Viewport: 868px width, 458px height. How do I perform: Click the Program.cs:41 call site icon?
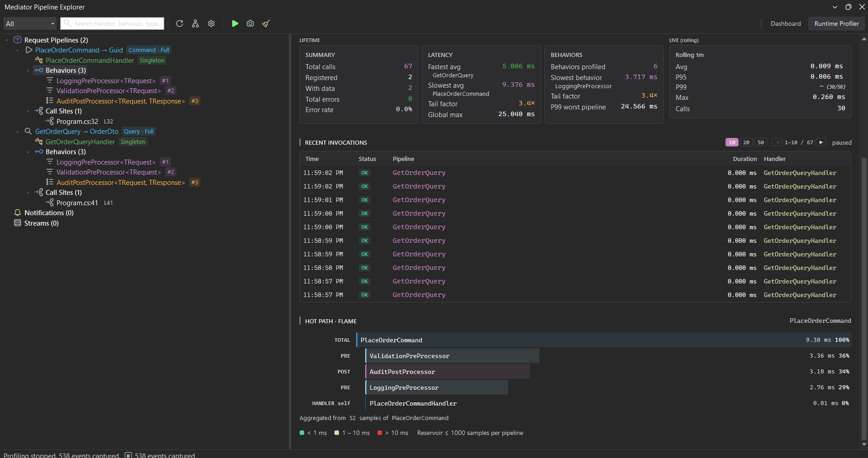coord(50,203)
